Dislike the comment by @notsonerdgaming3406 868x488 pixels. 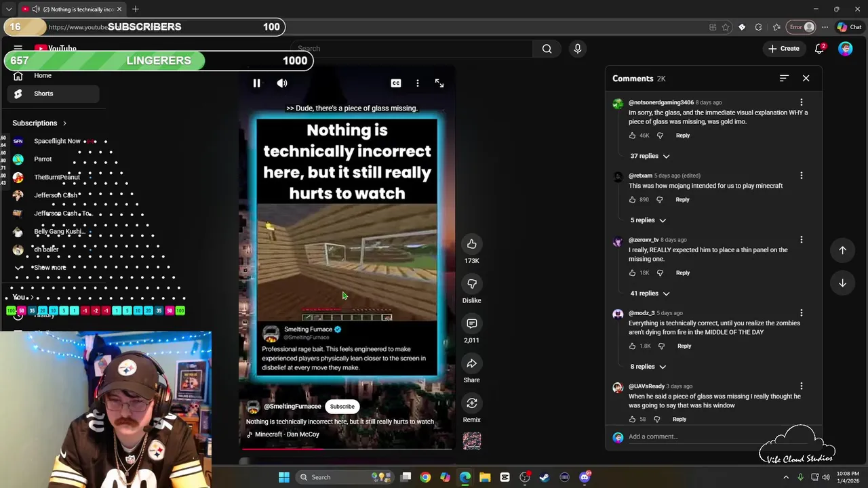(660, 136)
